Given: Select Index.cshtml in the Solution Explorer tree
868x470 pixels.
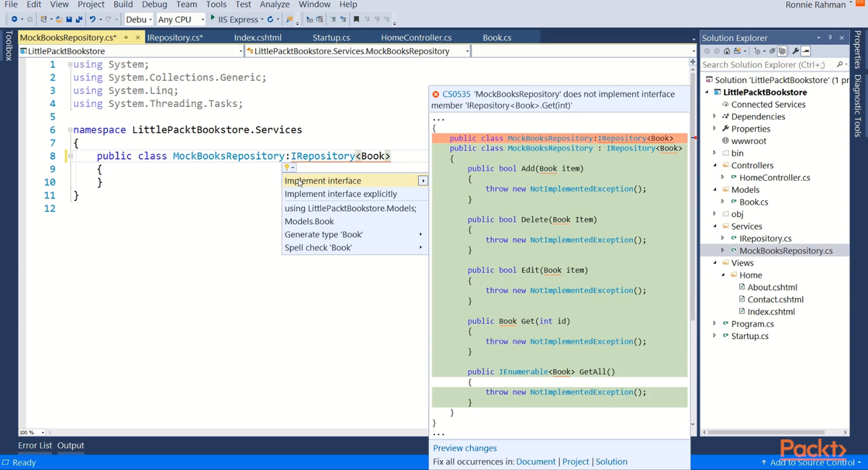Looking at the screenshot, I should (x=771, y=312).
